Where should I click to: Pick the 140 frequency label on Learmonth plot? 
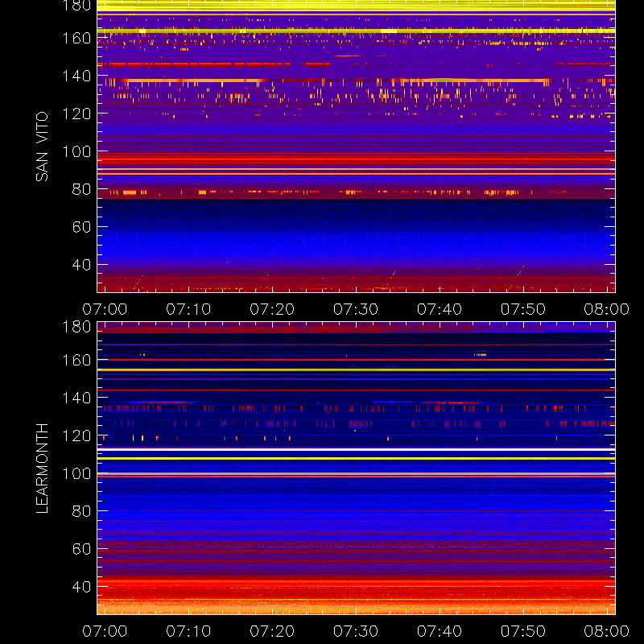coord(76,398)
